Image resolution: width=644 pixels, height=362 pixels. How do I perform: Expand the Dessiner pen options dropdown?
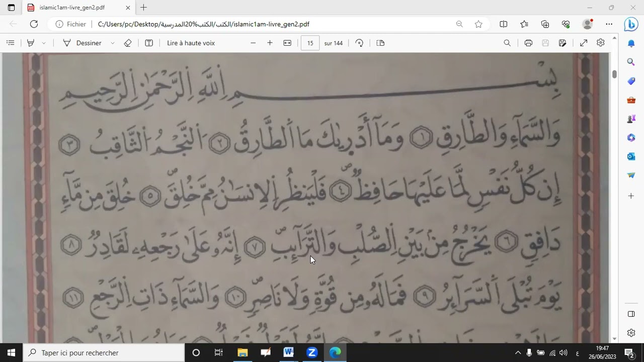pyautogui.click(x=112, y=43)
